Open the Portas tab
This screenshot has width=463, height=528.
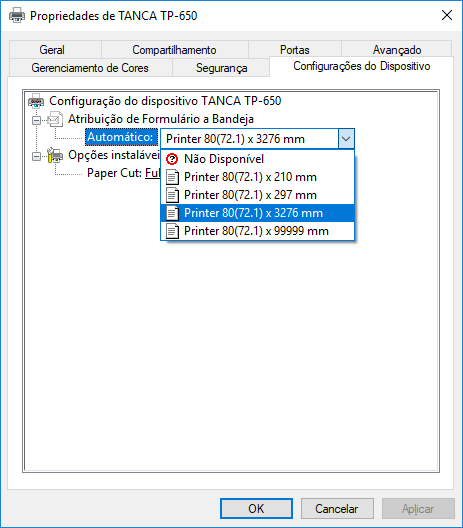(295, 50)
